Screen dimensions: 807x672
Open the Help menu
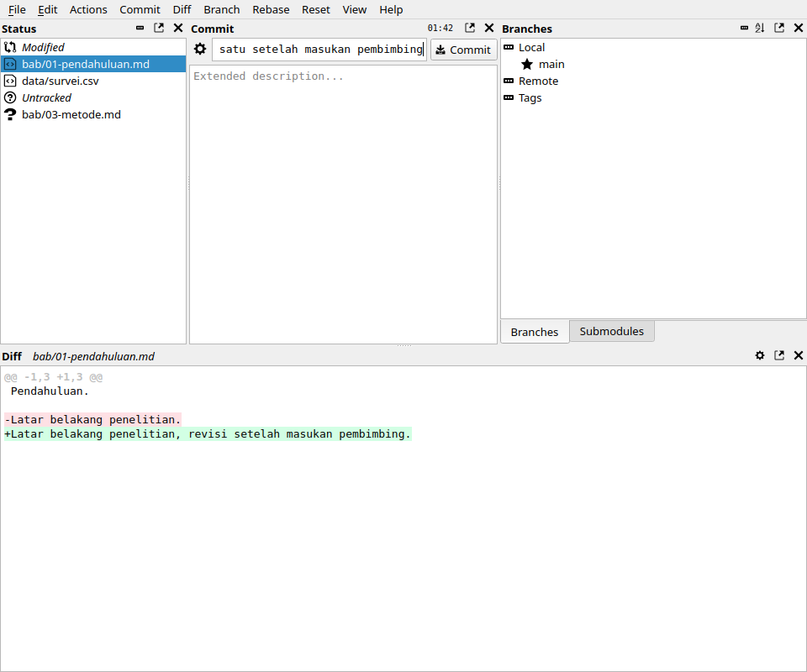click(x=391, y=10)
